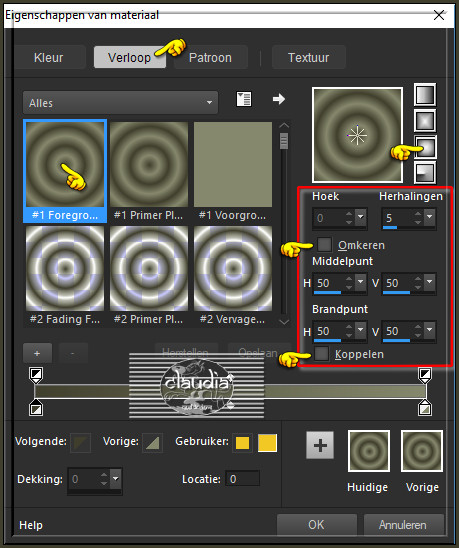Switch to the Patroon tab
459x548 pixels.
point(210,57)
